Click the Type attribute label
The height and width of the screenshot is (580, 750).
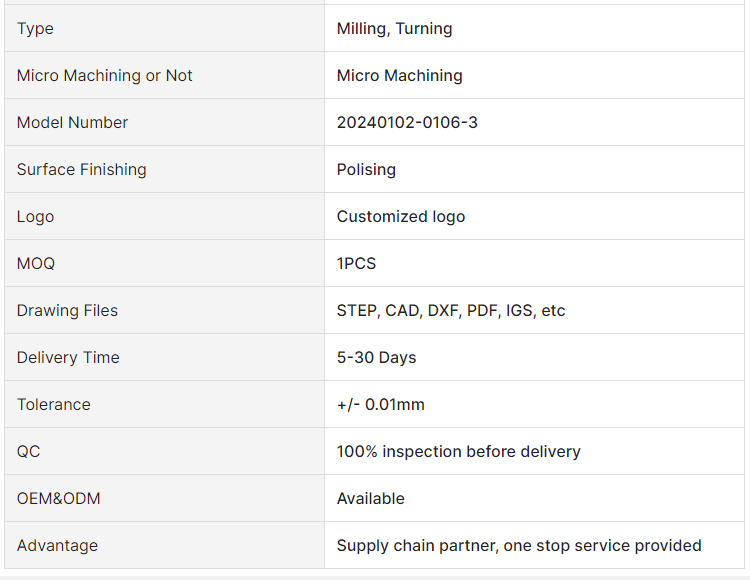[x=35, y=29]
